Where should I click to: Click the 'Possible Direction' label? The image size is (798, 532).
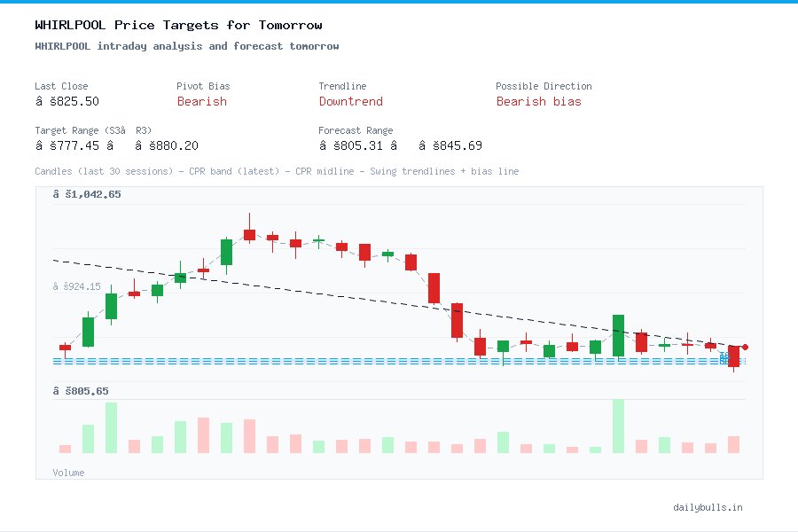(x=544, y=86)
